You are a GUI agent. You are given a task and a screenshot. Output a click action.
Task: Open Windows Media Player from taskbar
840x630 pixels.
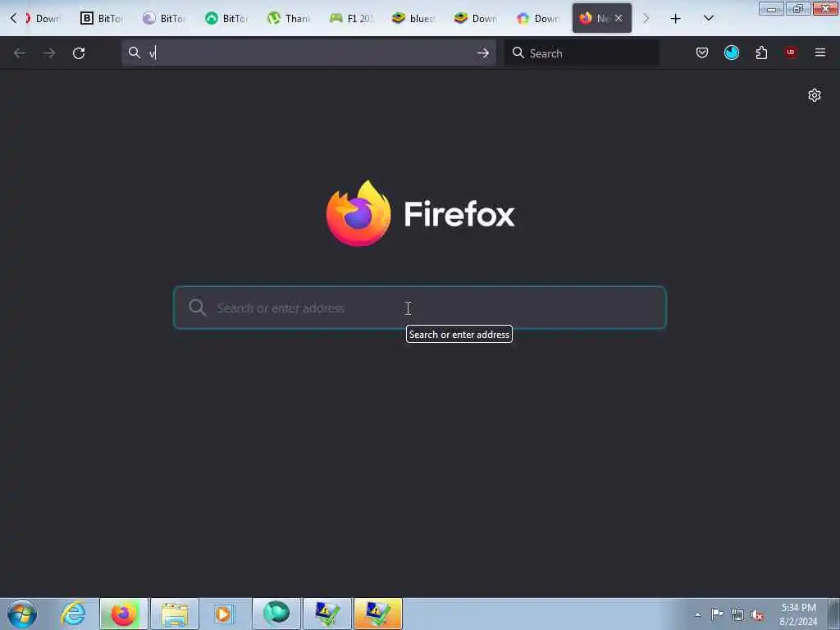pyautogui.click(x=224, y=614)
